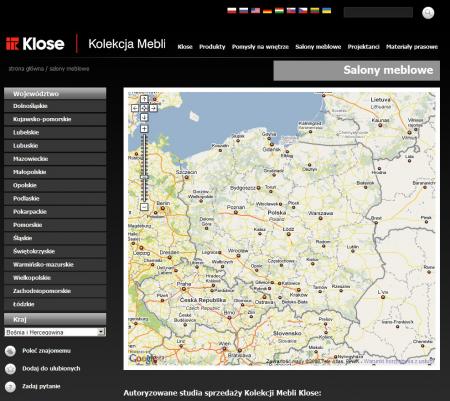
Task: Open Pomysły na wnętrze menu
Action: click(x=260, y=47)
